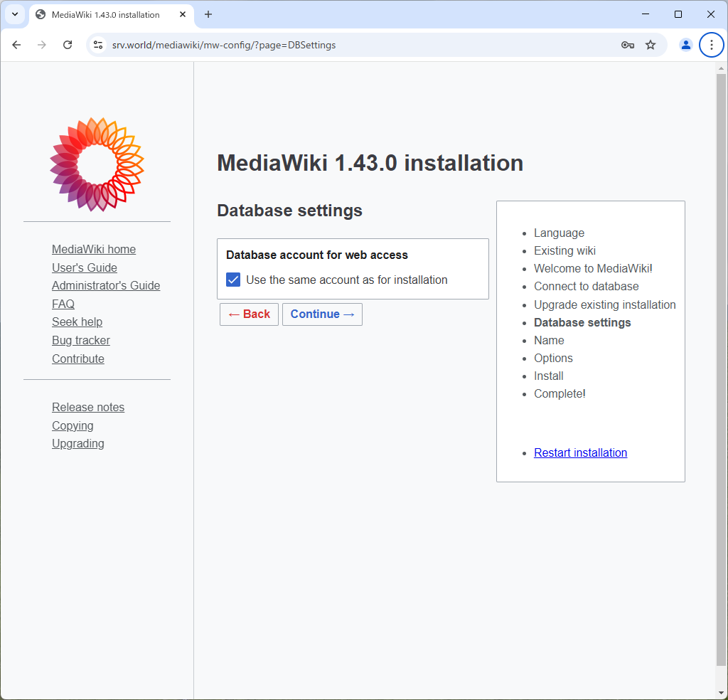Click the Existing wiki step text
The image size is (728, 700).
click(x=564, y=251)
